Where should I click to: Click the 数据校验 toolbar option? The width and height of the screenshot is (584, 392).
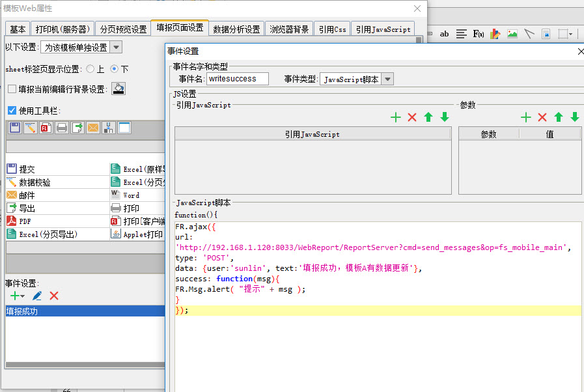click(x=57, y=182)
